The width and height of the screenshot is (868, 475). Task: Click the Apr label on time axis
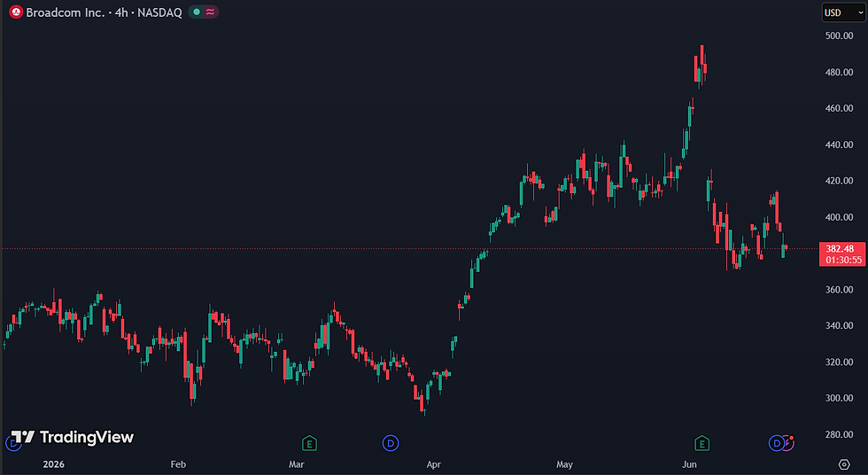(433, 464)
